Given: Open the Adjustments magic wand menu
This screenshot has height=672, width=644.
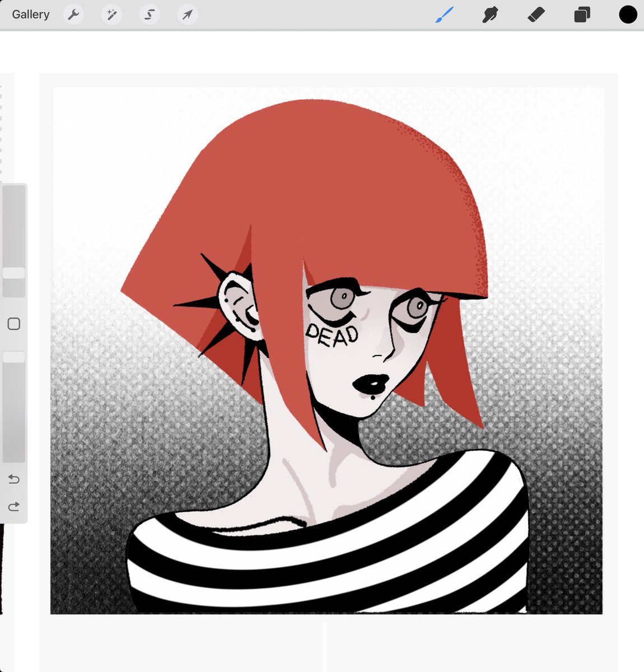Looking at the screenshot, I should coord(111,15).
